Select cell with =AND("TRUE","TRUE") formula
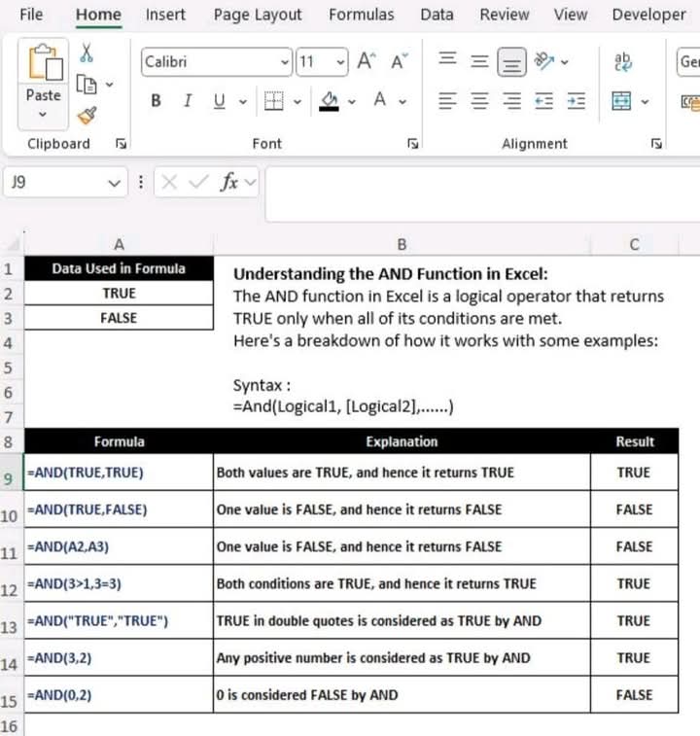This screenshot has height=736, width=700. tap(119, 620)
